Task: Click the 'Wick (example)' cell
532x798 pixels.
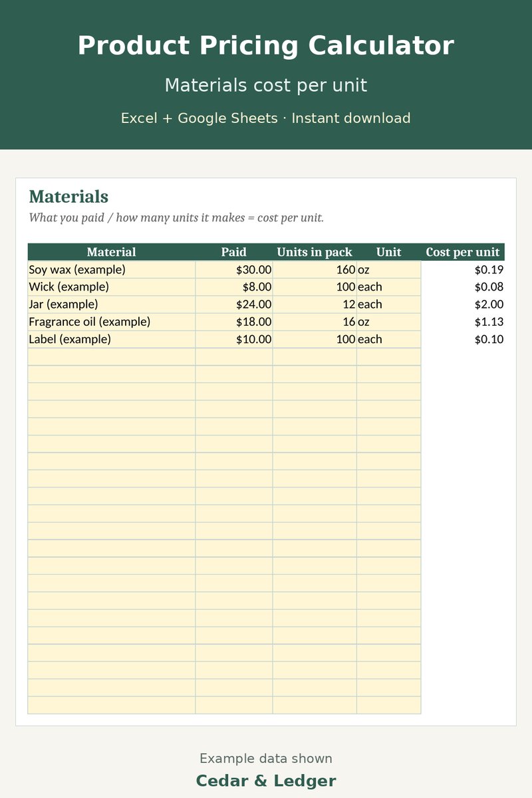Action: (112, 287)
